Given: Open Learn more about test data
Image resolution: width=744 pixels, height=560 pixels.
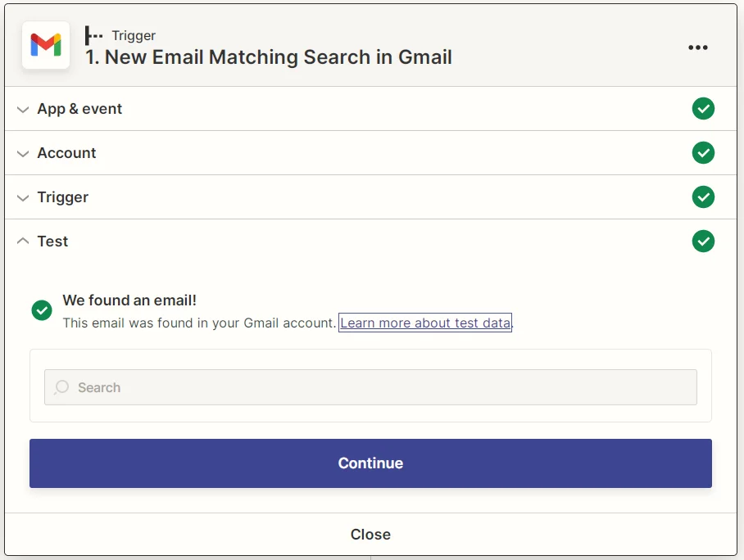Looking at the screenshot, I should click(424, 323).
